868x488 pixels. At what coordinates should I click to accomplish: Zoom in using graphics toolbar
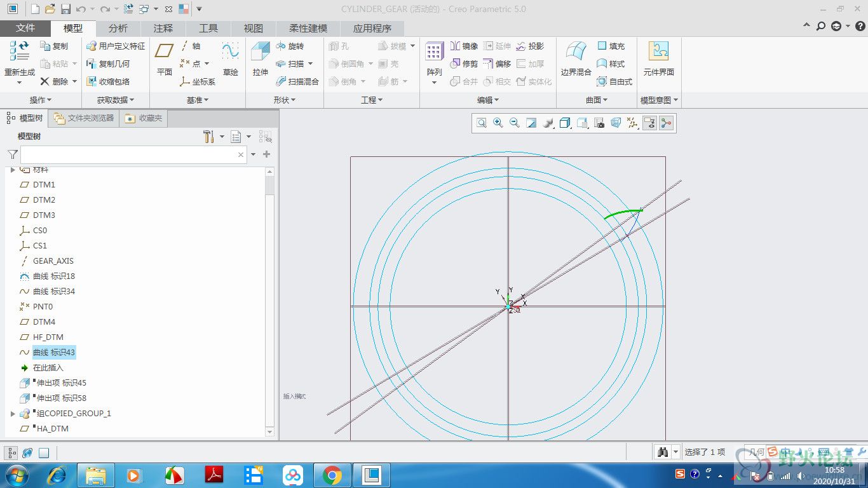click(x=498, y=123)
